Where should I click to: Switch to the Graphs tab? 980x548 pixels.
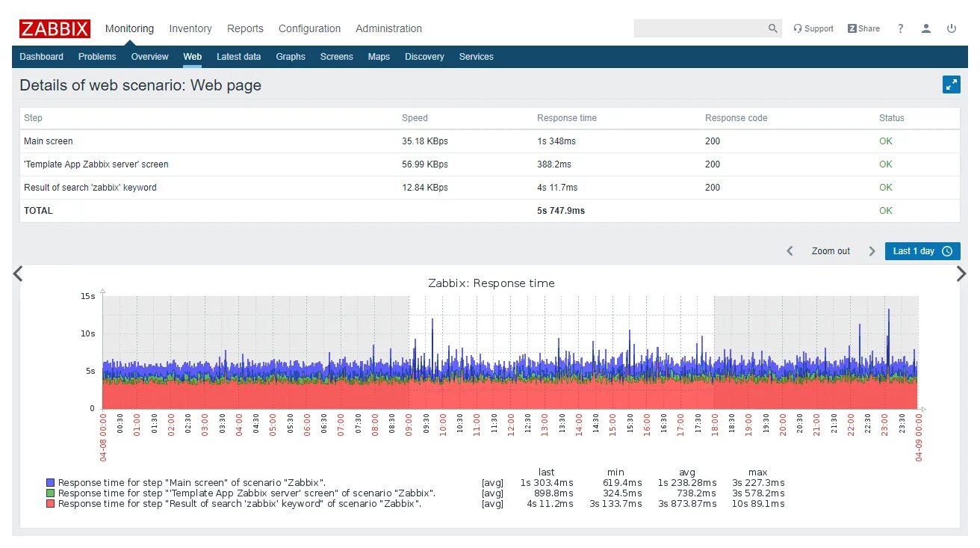point(291,57)
